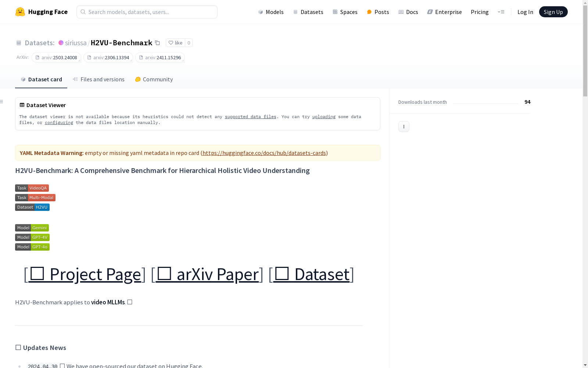Click the Model GPT-4V badge
The height and width of the screenshot is (368, 588).
pyautogui.click(x=32, y=237)
